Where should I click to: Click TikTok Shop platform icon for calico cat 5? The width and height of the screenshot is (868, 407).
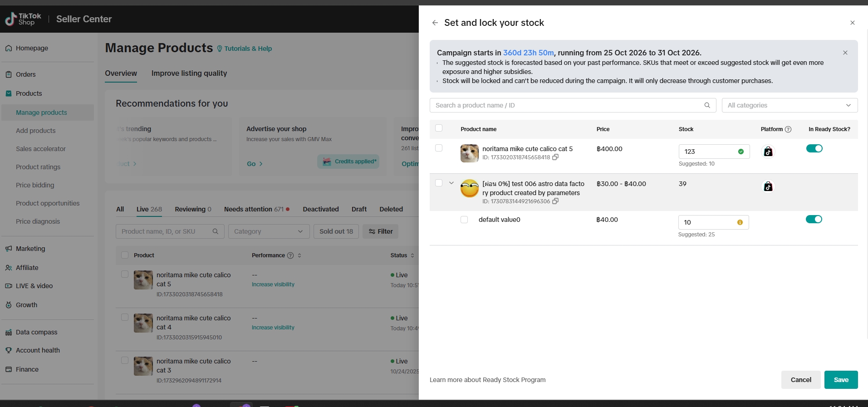(768, 152)
